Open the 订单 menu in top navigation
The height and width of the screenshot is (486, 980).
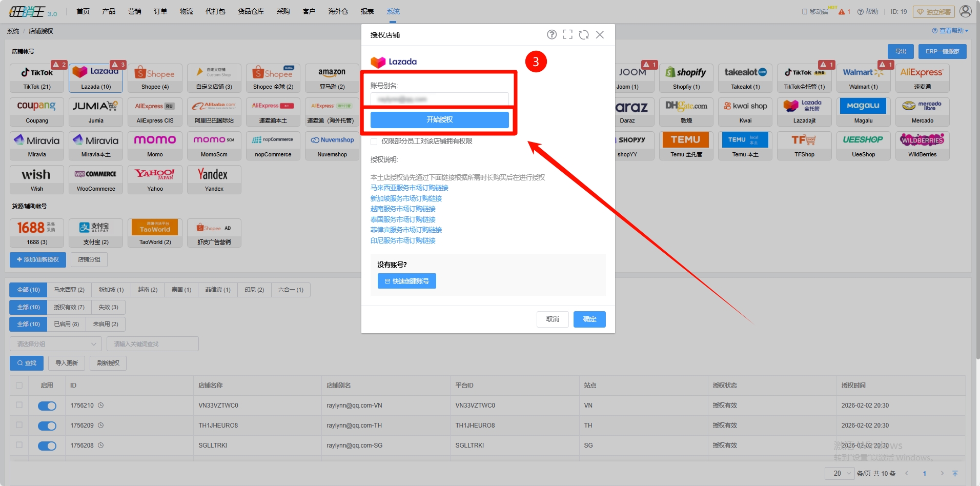160,11
